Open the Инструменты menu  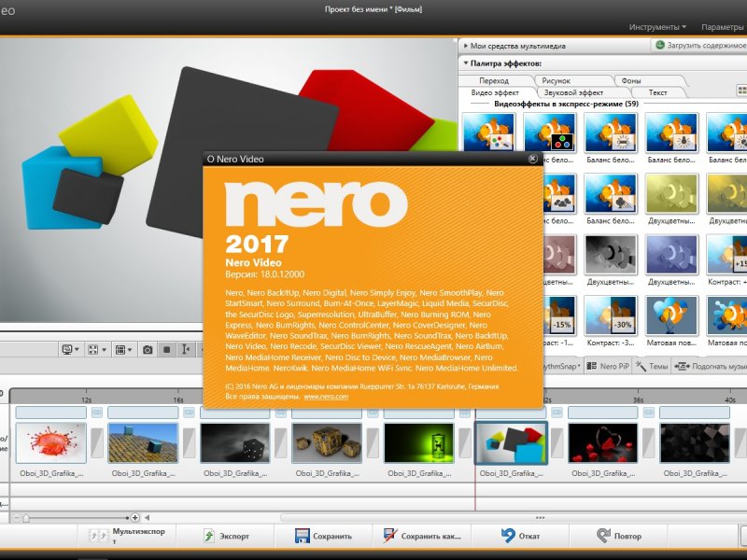click(x=657, y=27)
